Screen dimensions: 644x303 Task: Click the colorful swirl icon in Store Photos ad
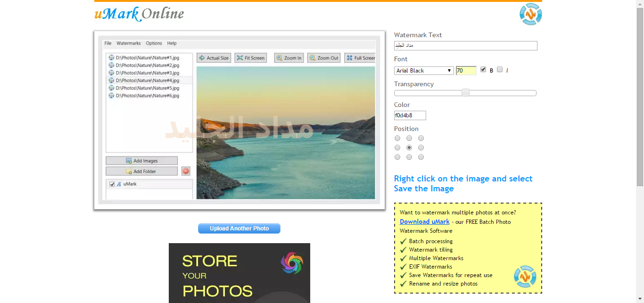(292, 263)
